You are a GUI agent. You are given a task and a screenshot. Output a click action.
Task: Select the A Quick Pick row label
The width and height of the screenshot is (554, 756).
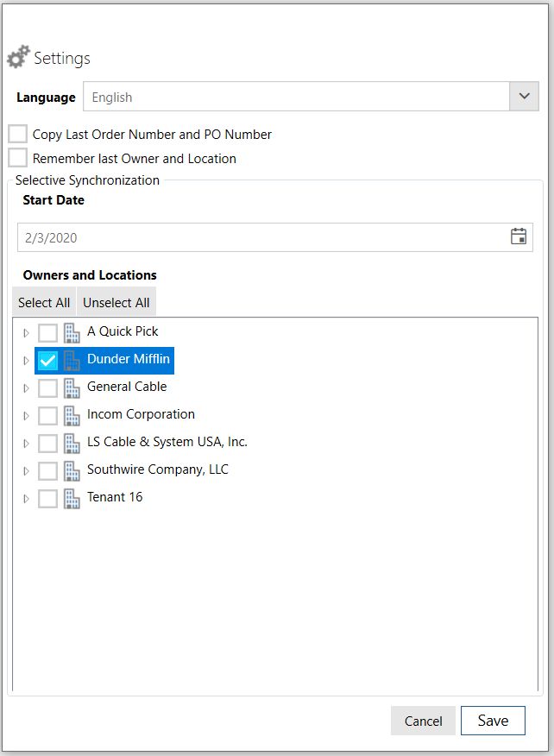123,331
